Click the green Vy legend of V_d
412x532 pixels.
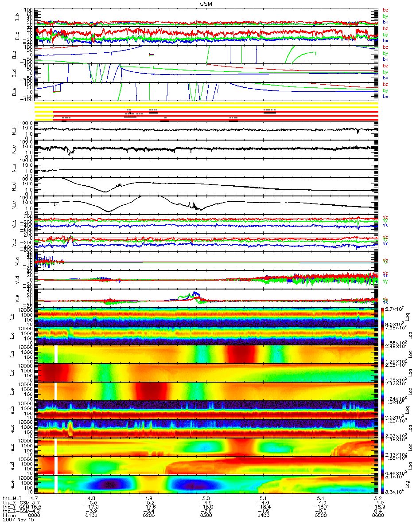pyautogui.click(x=385, y=282)
